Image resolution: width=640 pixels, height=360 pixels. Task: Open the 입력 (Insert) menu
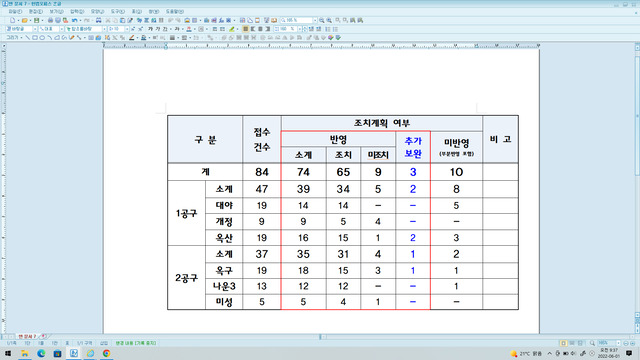(x=77, y=11)
